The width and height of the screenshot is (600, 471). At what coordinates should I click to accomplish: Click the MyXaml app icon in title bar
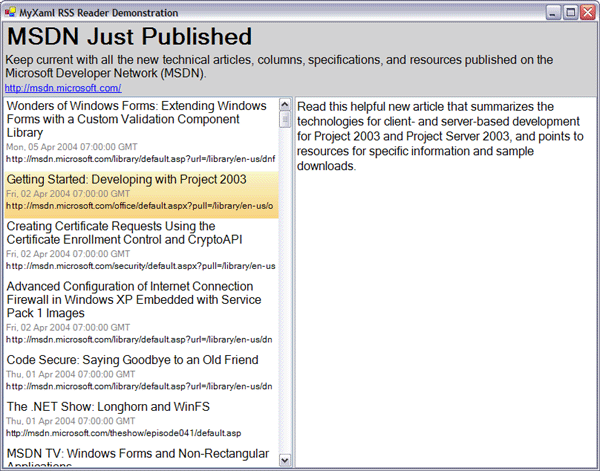tap(10, 12)
